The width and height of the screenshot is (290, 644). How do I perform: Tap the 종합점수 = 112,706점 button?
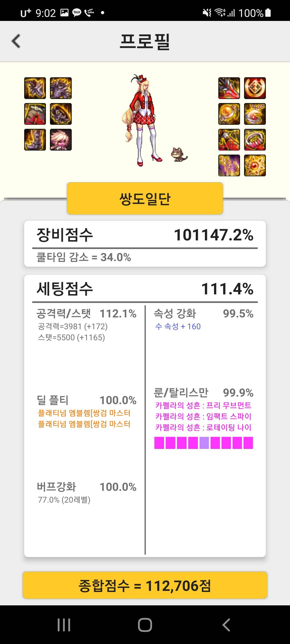click(145, 585)
